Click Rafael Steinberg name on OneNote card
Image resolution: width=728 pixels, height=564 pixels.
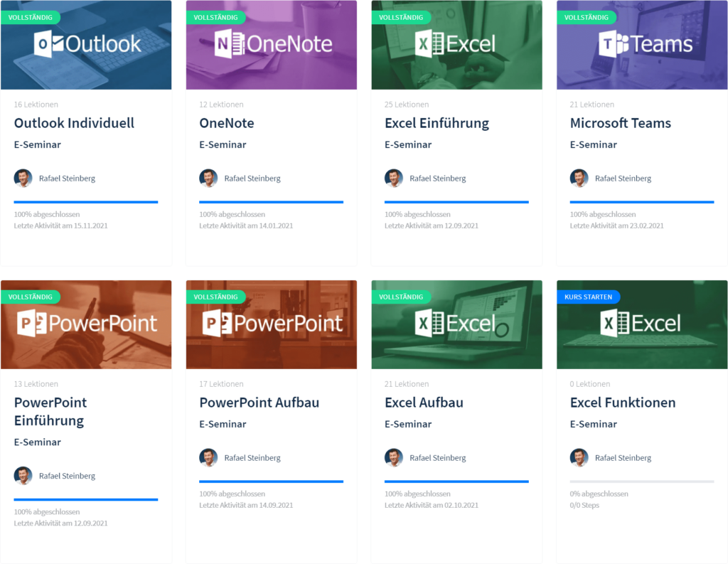pos(252,179)
